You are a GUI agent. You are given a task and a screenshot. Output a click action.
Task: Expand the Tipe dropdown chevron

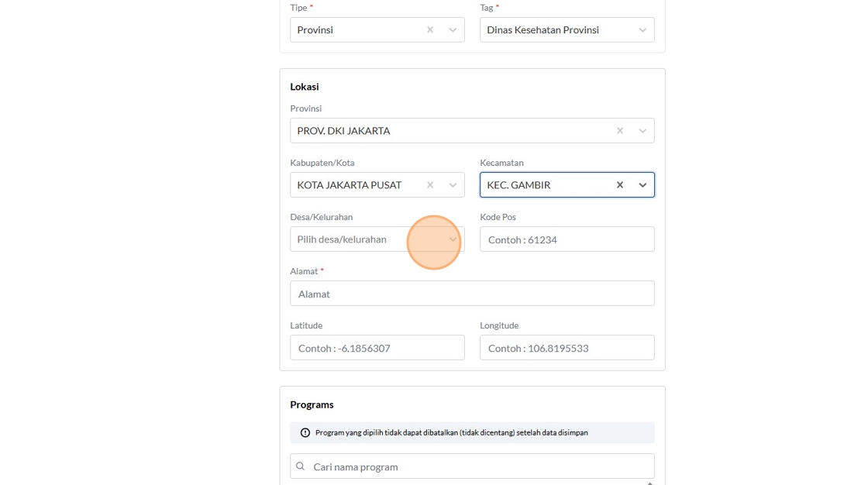[x=453, y=30]
